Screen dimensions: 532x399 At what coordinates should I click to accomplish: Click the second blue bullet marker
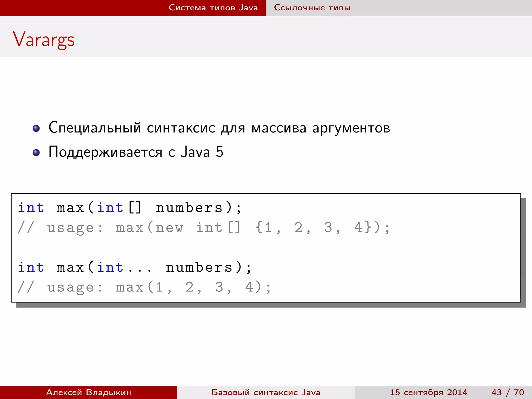pyautogui.click(x=36, y=152)
